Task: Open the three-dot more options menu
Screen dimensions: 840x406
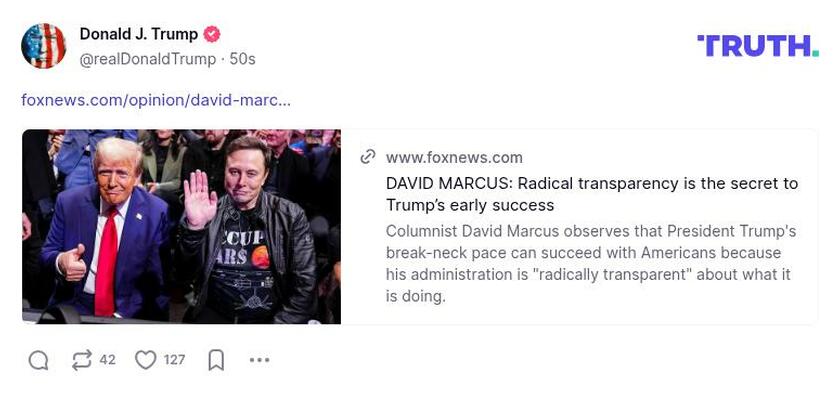Action: pos(260,360)
